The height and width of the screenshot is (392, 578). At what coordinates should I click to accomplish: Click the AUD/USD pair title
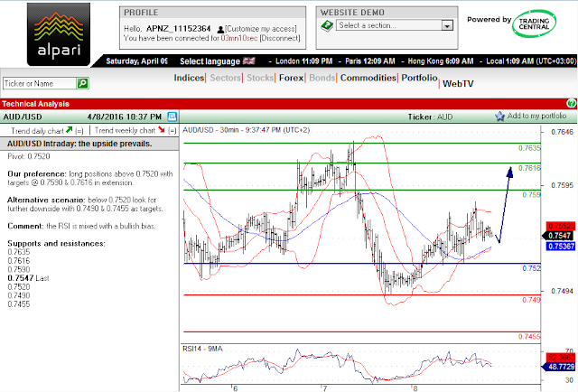click(23, 117)
